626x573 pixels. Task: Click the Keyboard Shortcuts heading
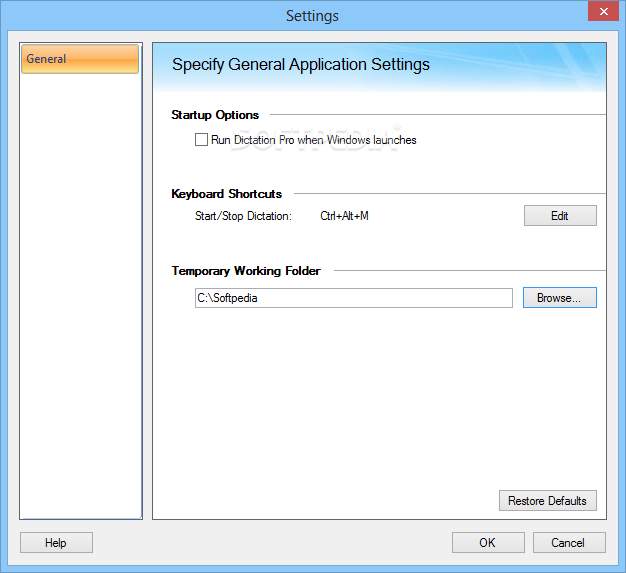(x=226, y=194)
